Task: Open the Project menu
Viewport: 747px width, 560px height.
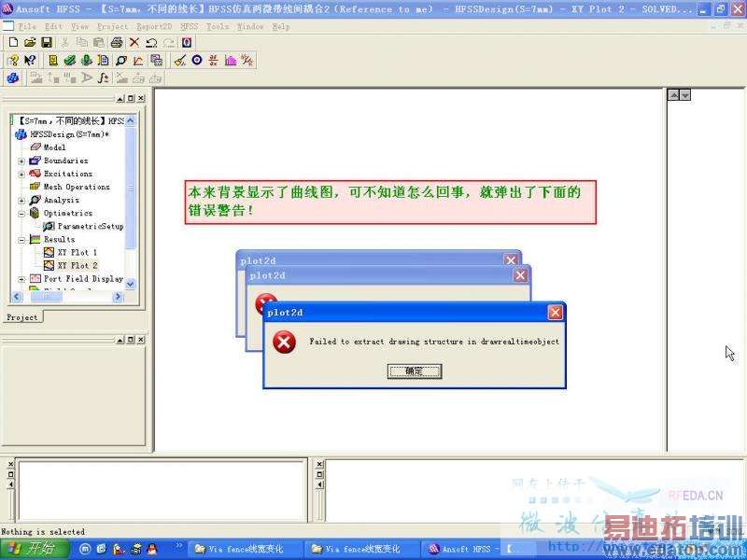Action: point(112,27)
